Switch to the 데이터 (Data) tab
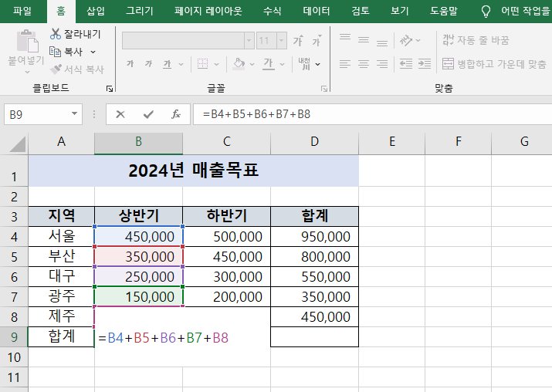552x392 pixels. coord(317,11)
